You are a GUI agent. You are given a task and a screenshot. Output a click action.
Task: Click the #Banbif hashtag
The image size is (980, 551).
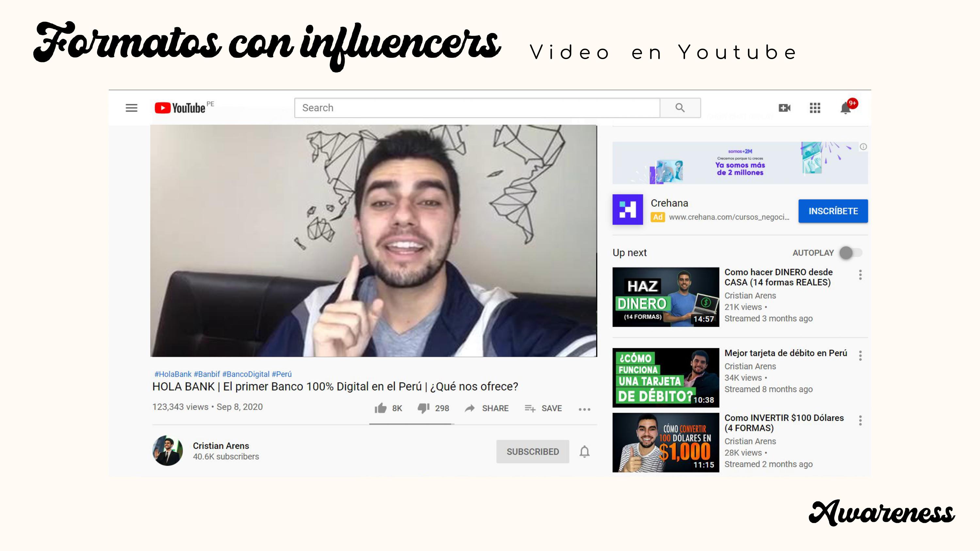pos(207,374)
